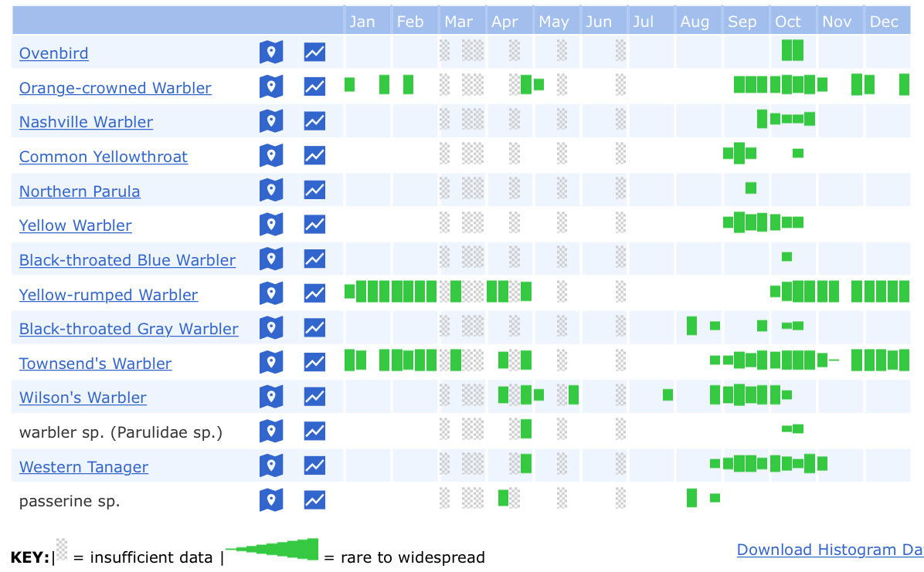Screen dimensions: 924x572
Task: Open line graph icon for Ovenbird
Action: click(314, 52)
